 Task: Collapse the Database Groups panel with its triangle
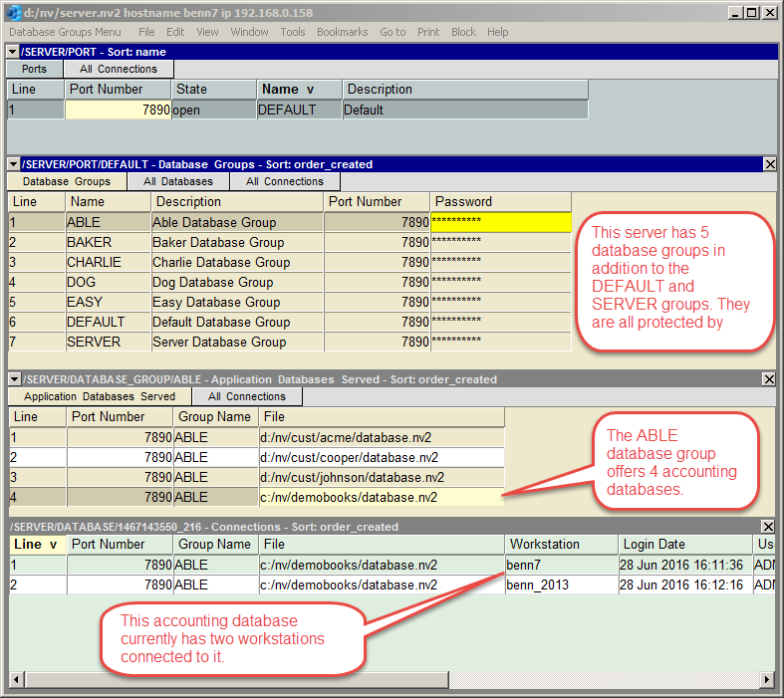13,164
